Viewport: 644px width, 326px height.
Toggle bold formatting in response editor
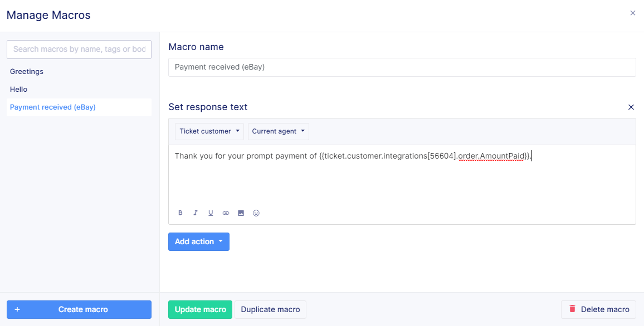pyautogui.click(x=180, y=213)
